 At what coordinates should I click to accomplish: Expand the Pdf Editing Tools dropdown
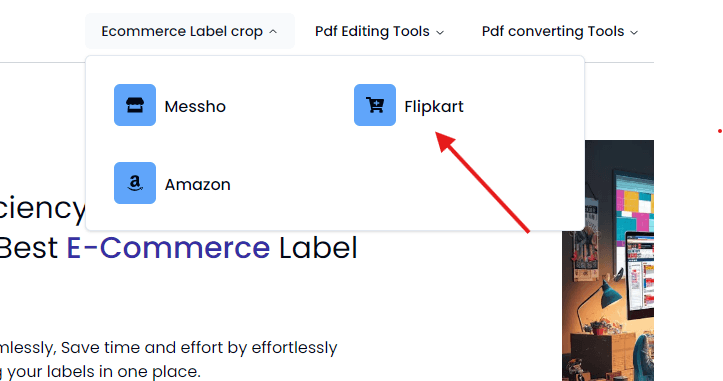pos(379,31)
